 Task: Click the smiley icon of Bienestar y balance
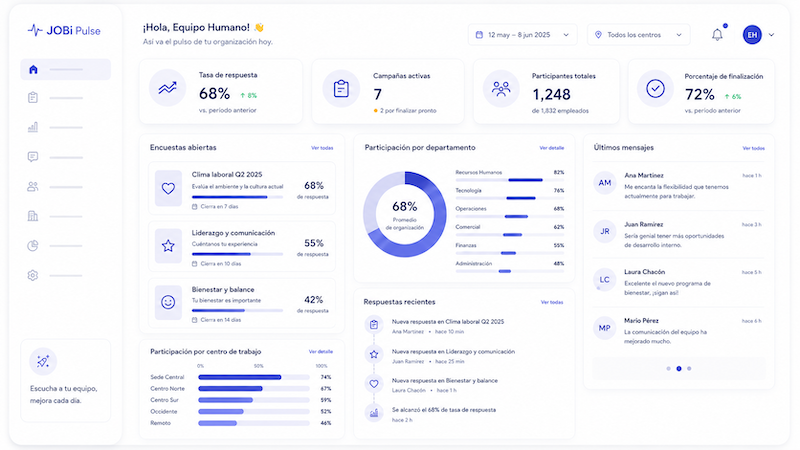[x=168, y=303]
